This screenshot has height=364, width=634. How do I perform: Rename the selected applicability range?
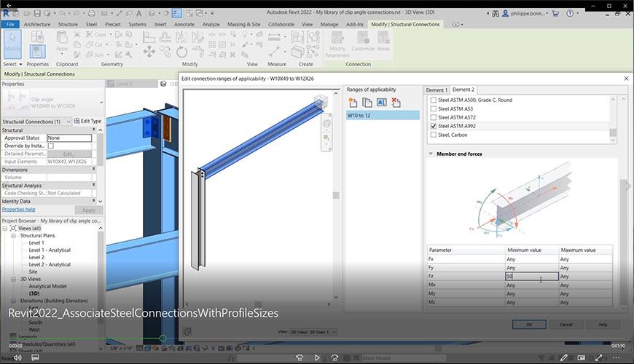click(381, 103)
